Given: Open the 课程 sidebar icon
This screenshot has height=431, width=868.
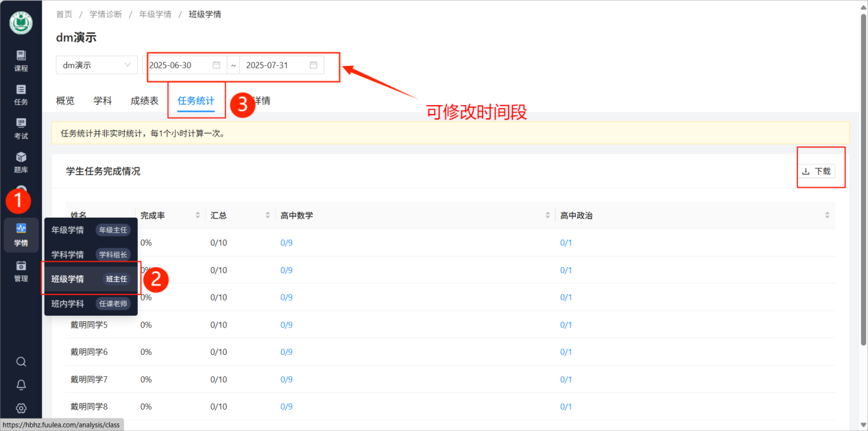Looking at the screenshot, I should coord(21,60).
